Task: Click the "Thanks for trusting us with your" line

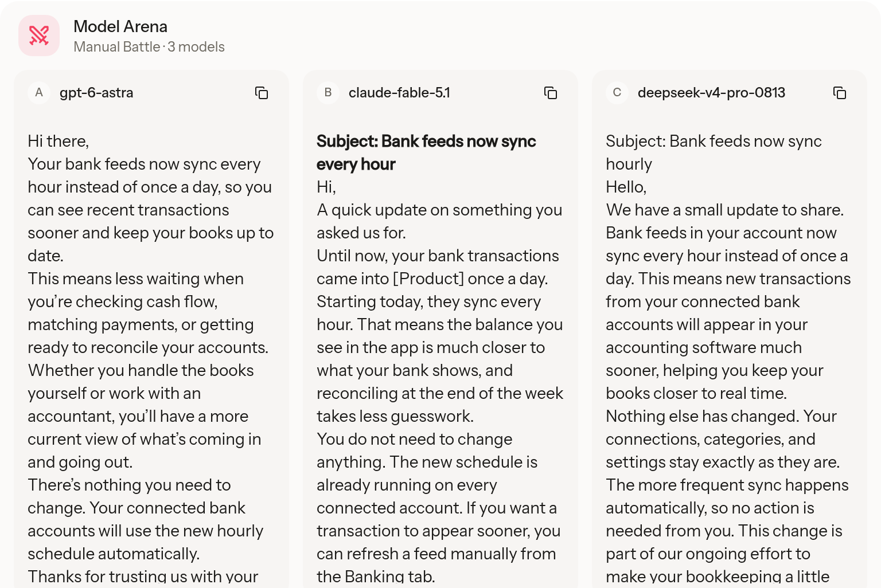Action: [x=143, y=577]
